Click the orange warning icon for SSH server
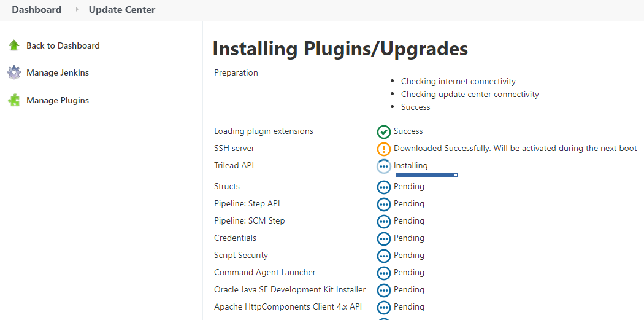 pyautogui.click(x=383, y=149)
